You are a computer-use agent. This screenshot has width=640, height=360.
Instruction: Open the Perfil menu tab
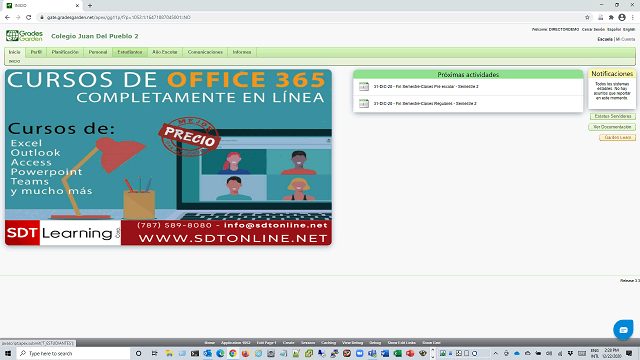(36, 52)
